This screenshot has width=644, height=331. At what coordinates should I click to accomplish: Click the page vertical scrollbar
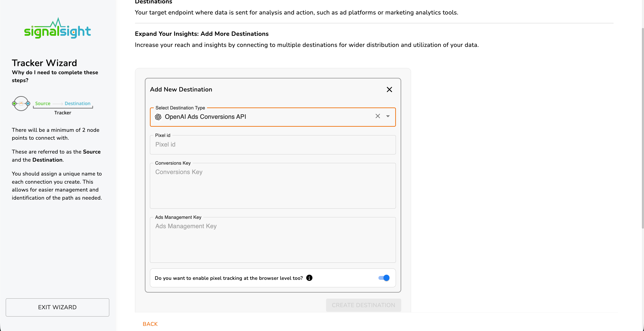pos(642,128)
